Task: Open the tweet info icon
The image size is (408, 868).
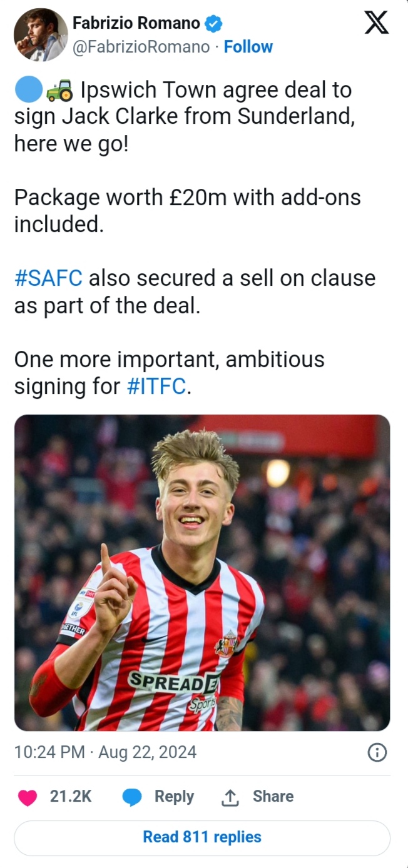Action: (x=377, y=752)
